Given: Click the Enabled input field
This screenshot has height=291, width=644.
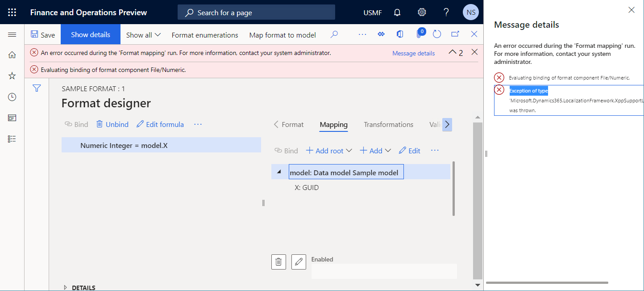Looking at the screenshot, I should pyautogui.click(x=384, y=271).
